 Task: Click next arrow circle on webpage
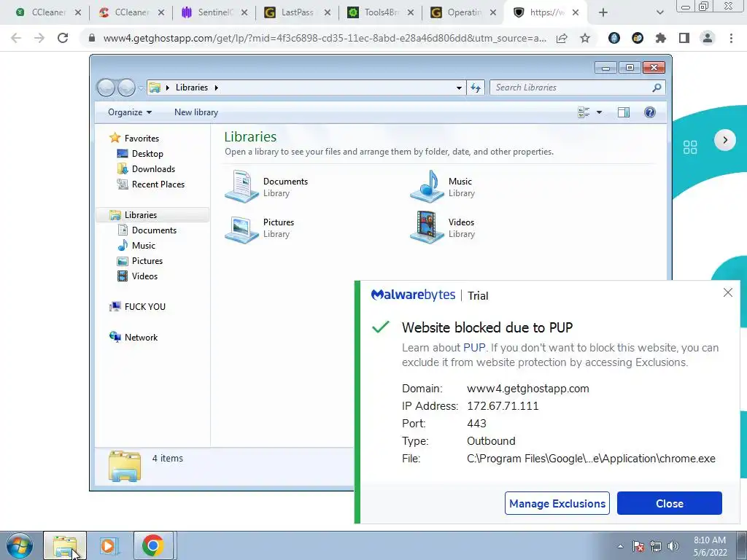725,140
